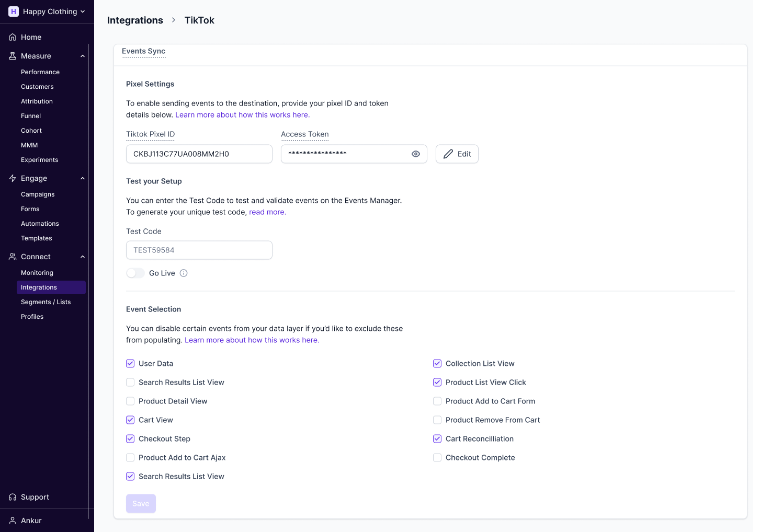
Task: Click into the Test Code input field
Action: click(199, 250)
